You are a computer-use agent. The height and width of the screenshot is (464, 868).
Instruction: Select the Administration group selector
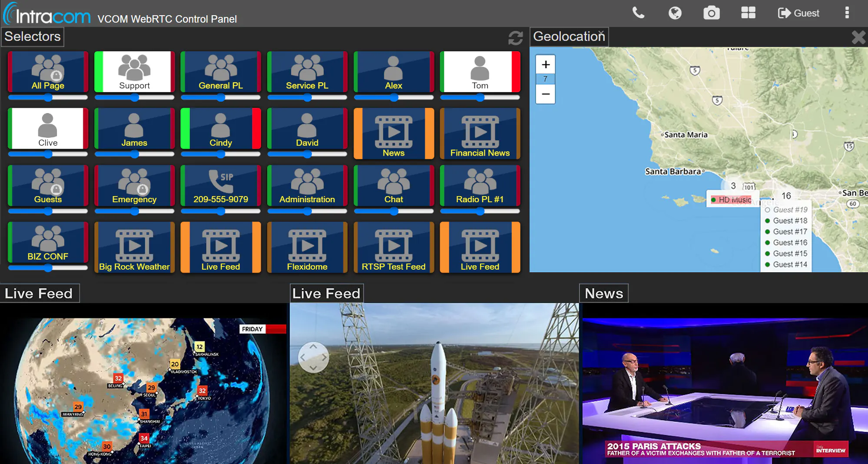click(x=307, y=186)
